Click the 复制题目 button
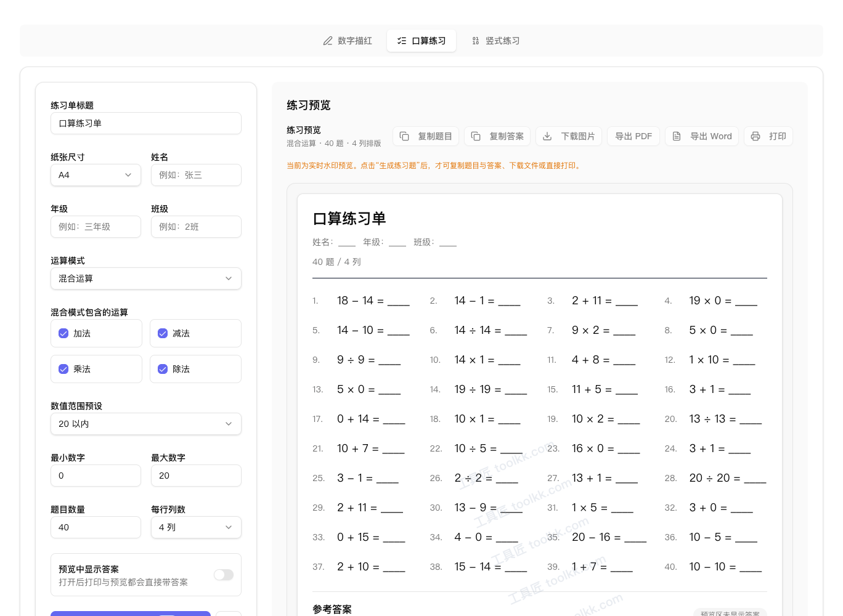The image size is (843, 616). pos(426,136)
